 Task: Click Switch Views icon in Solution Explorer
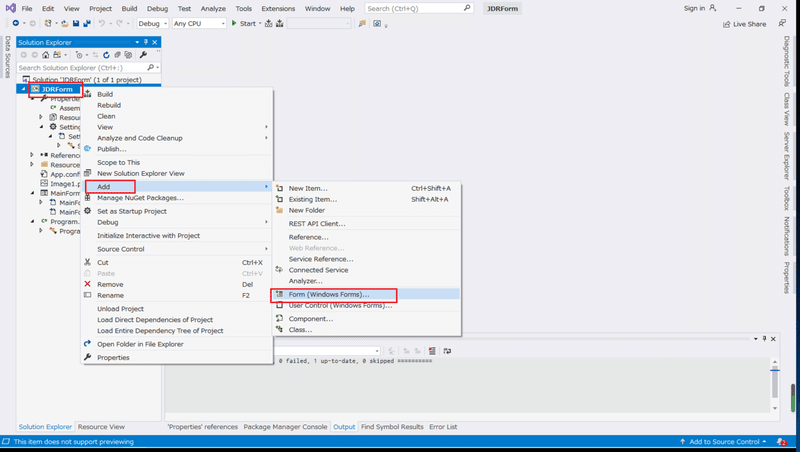coord(57,55)
